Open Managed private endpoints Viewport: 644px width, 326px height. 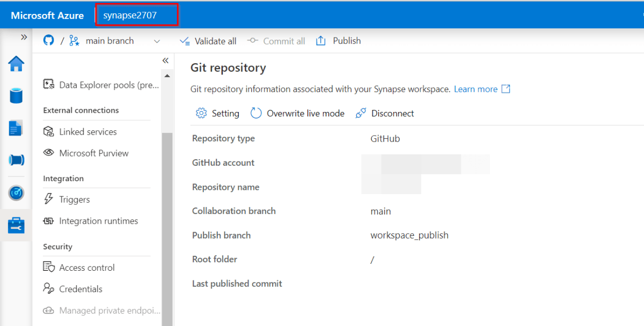point(102,310)
